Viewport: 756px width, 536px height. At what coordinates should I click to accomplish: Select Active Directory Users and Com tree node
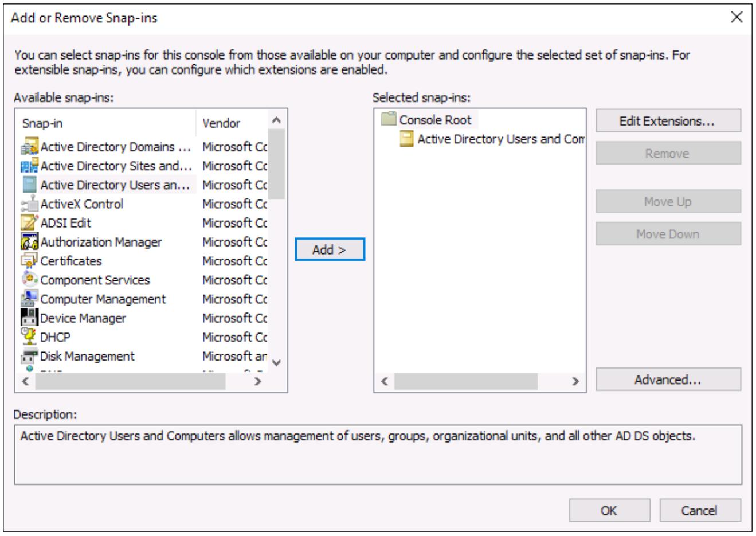pyautogui.click(x=501, y=139)
